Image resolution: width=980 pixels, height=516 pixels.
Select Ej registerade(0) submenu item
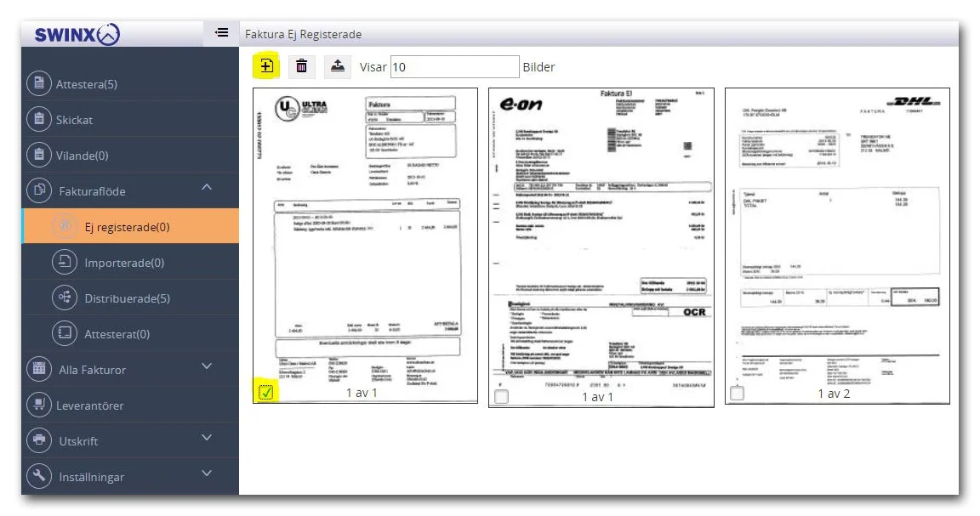pos(130,226)
